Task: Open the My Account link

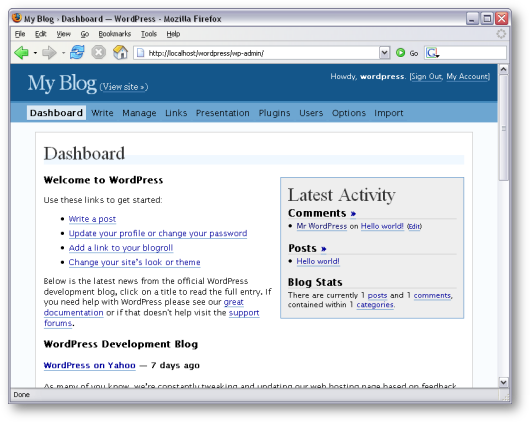Action: coord(467,76)
